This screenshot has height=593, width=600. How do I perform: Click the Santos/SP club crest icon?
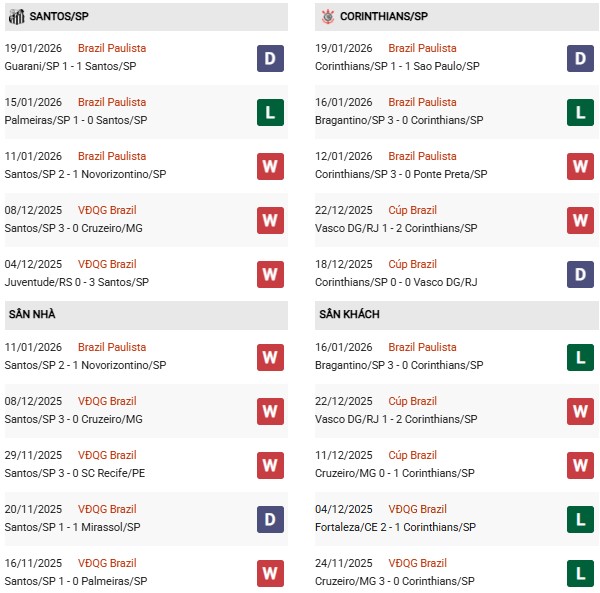click(x=16, y=16)
